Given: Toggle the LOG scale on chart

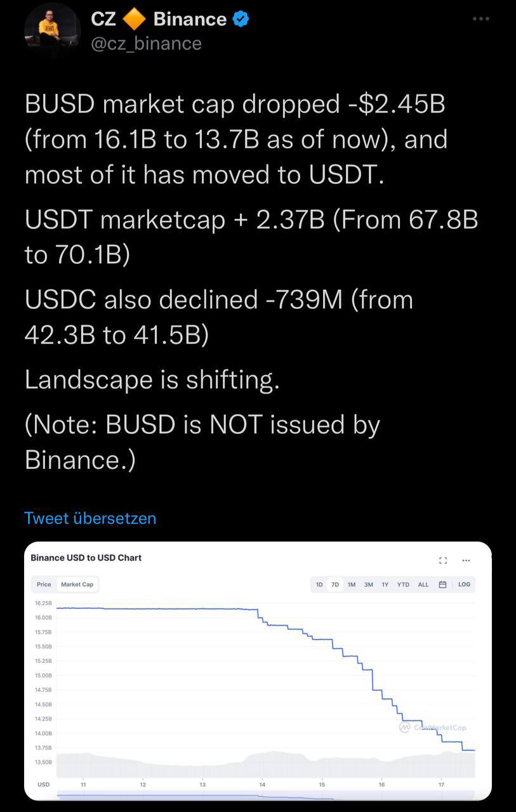Looking at the screenshot, I should pos(464,584).
